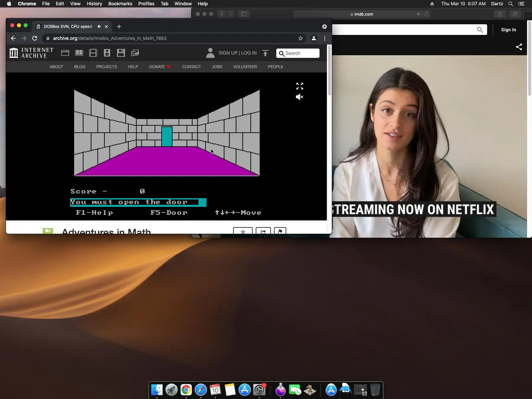Open the PEOPLE link

276,67
